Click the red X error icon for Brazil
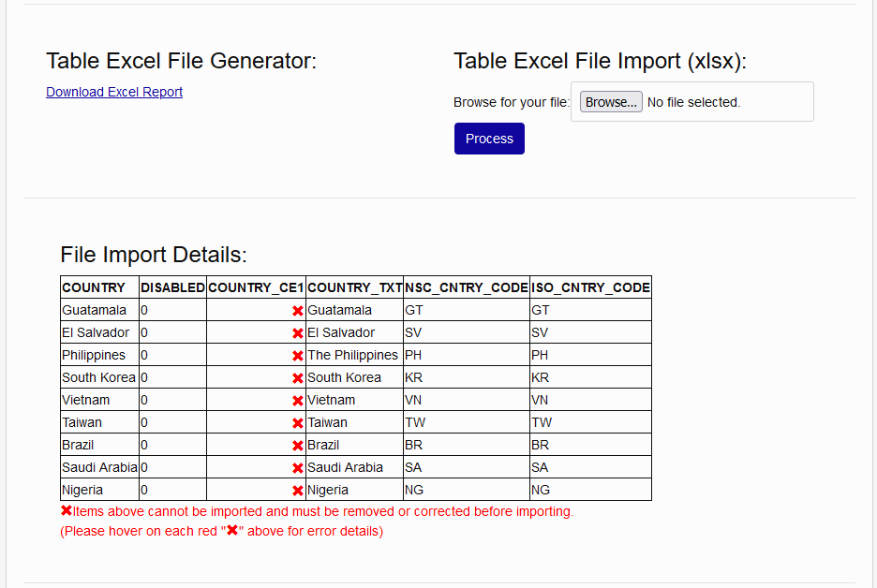The width and height of the screenshot is (877, 588). click(297, 444)
